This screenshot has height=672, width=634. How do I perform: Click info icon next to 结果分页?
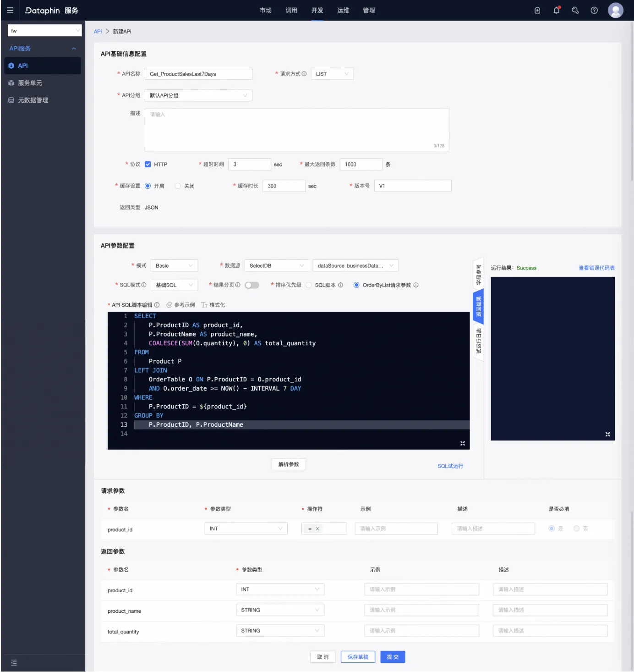[x=238, y=285]
